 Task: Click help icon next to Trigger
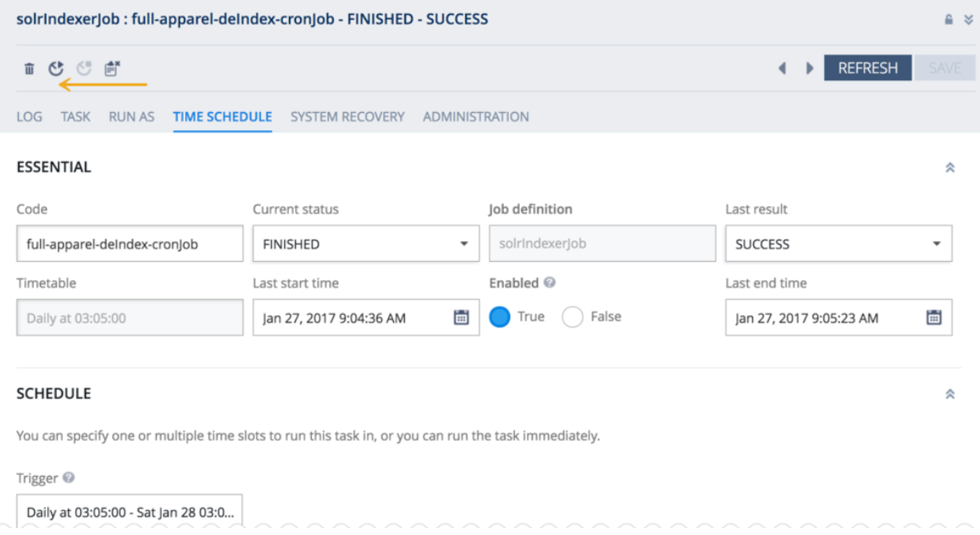coord(68,478)
